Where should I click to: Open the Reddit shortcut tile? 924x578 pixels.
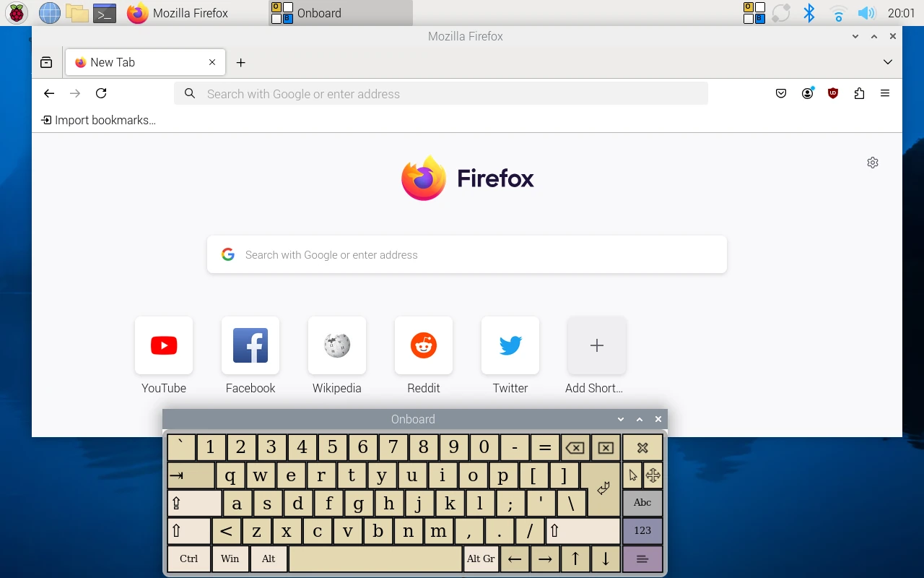click(x=424, y=345)
